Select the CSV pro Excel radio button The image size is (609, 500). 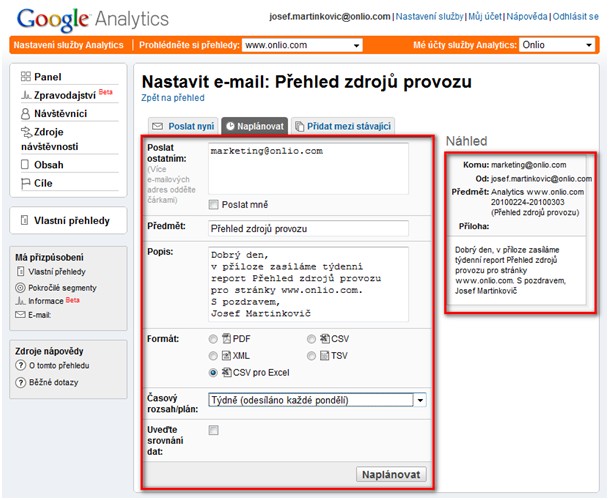pyautogui.click(x=213, y=373)
